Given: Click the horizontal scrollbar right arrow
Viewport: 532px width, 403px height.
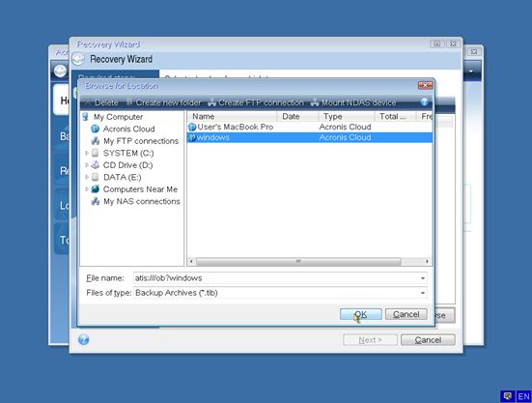Looking at the screenshot, I should point(427,262).
